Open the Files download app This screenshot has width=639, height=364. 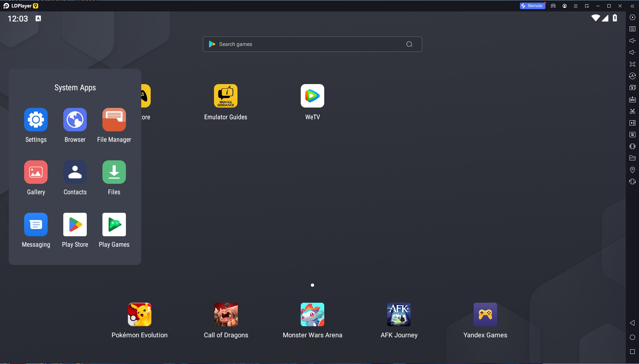click(114, 172)
